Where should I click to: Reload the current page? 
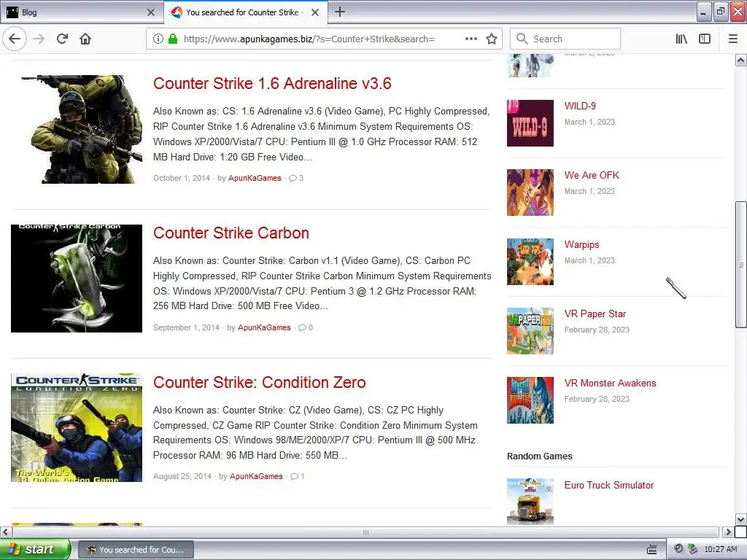click(x=62, y=39)
